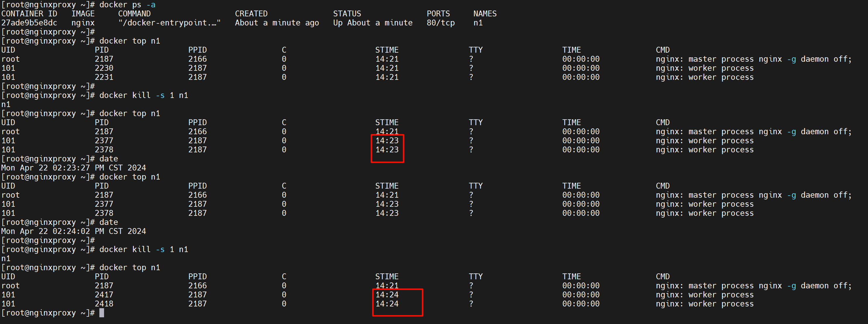Click PID 2418 in the last listing
Image resolution: width=868 pixels, height=324 pixels.
click(x=104, y=304)
